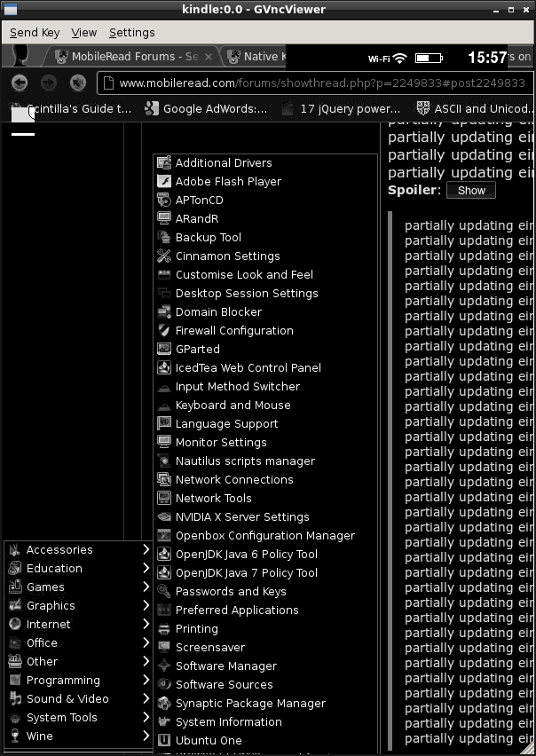Click the Passwords and Keys icon
Viewport: 536px width, 756px height.
click(x=164, y=591)
